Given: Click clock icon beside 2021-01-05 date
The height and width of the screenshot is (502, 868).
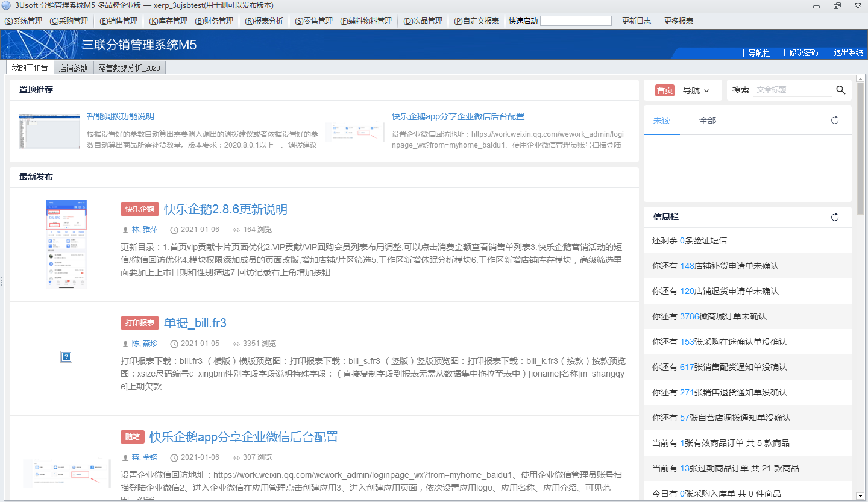Looking at the screenshot, I should pos(174,344).
